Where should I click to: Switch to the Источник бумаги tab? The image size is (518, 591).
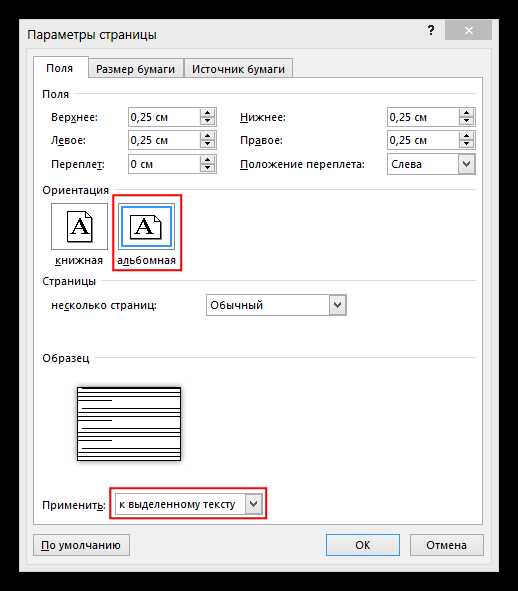[238, 69]
